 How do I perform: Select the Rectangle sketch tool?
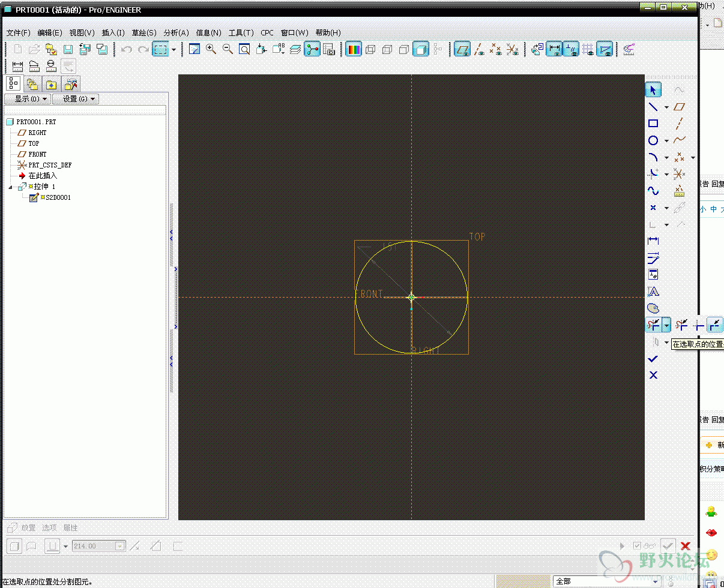(x=653, y=124)
